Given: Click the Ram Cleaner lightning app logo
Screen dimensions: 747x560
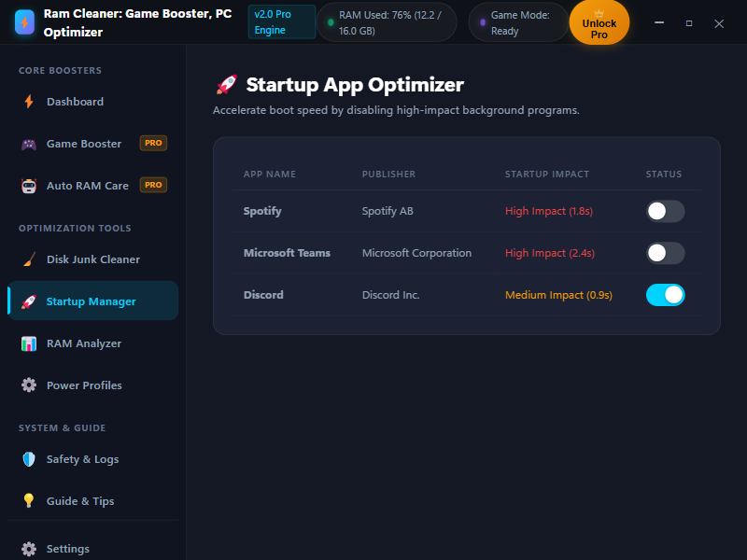Looking at the screenshot, I should [x=25, y=22].
